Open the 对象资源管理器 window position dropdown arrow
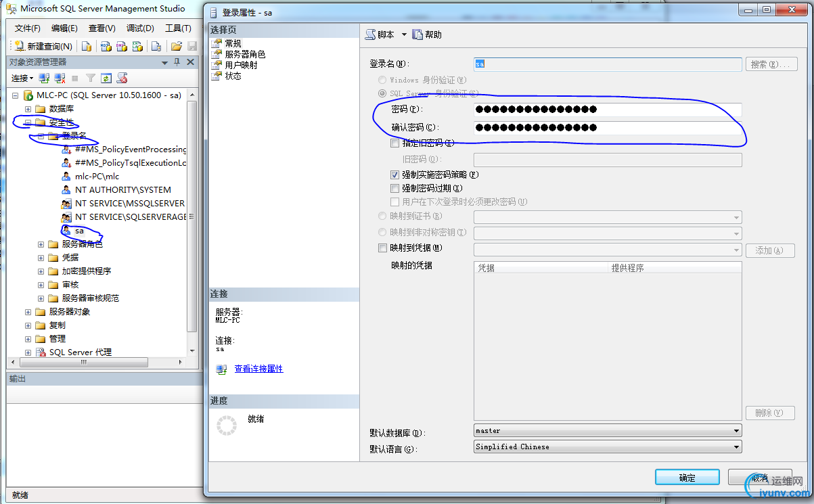 point(164,62)
